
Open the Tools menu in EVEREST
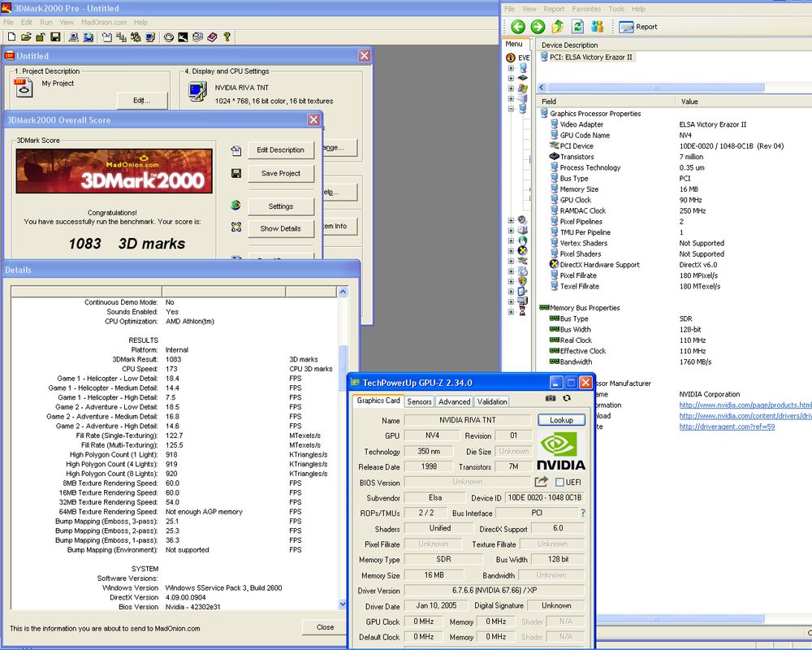click(x=616, y=9)
